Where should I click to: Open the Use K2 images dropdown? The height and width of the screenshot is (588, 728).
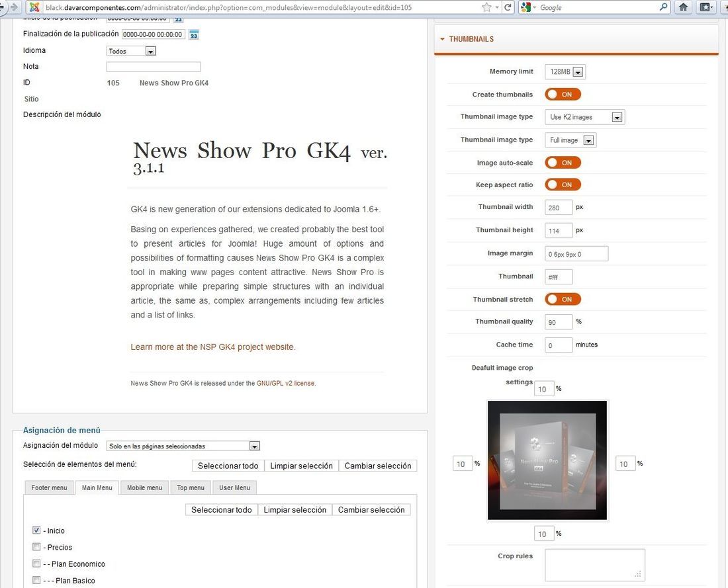pyautogui.click(x=585, y=117)
